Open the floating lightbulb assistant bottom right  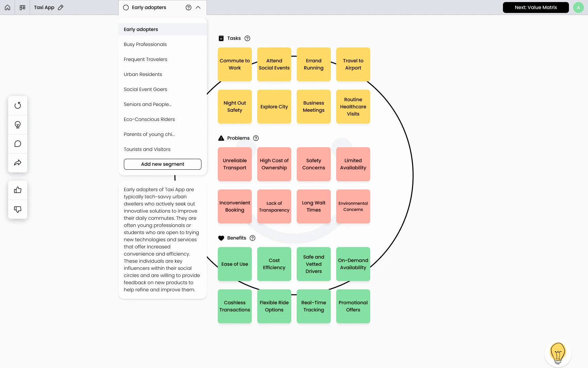[x=558, y=353]
